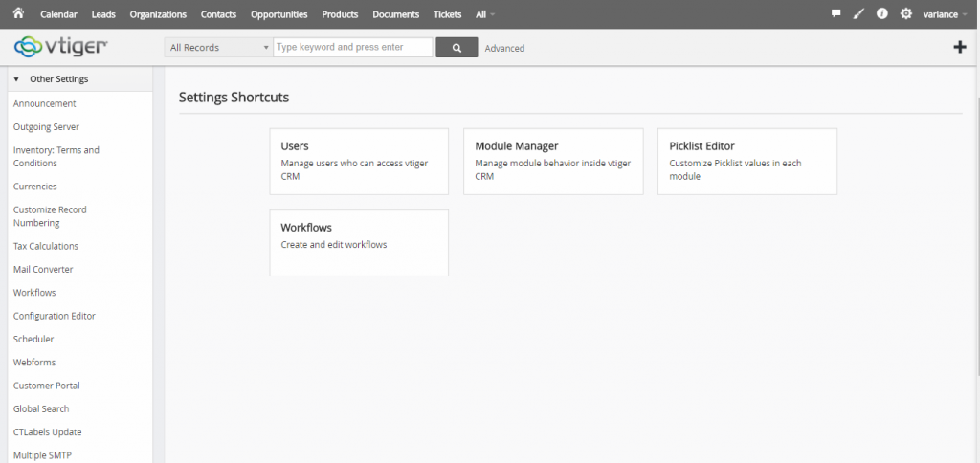This screenshot has width=980, height=463.
Task: Open the Workflows shortcut card
Action: [x=359, y=242]
